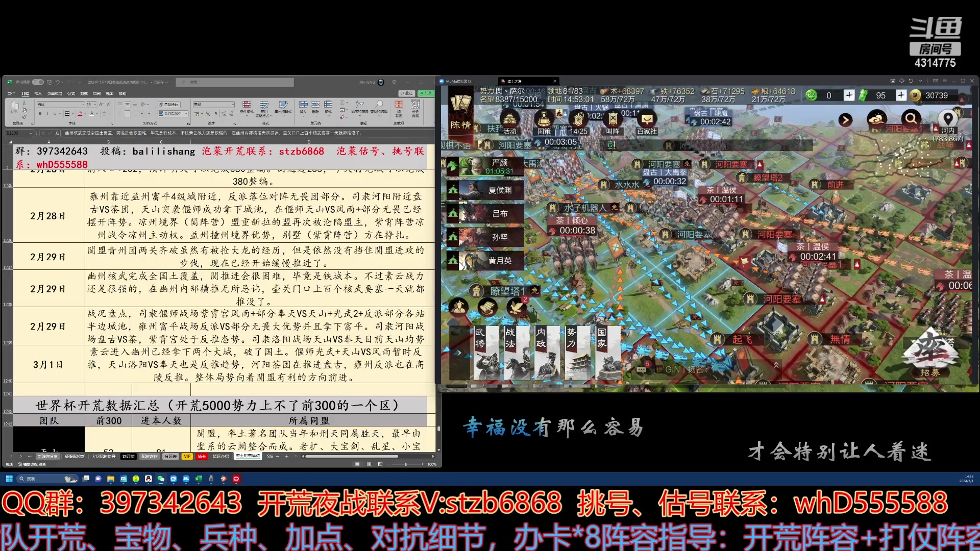Select the VIP sheet tab
The width and height of the screenshot is (980, 551).
[187, 457]
